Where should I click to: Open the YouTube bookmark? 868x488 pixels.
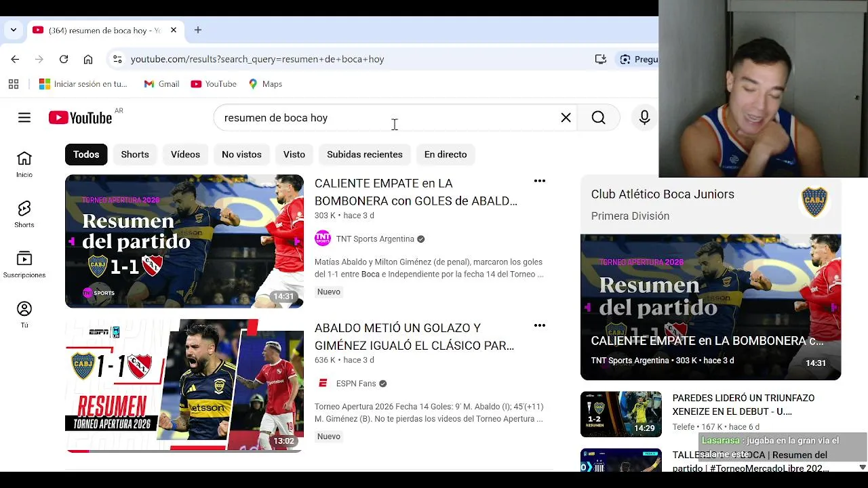214,84
